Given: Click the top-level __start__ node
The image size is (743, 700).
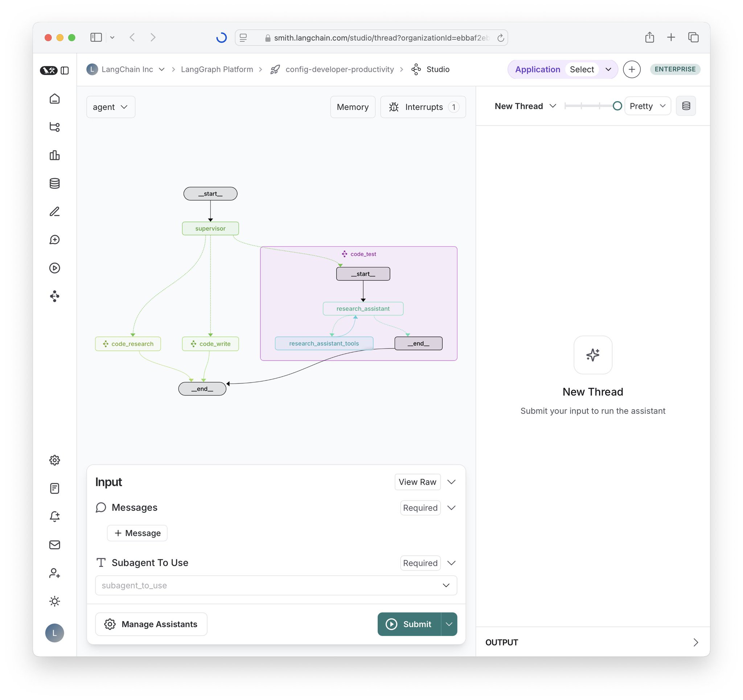Looking at the screenshot, I should [x=210, y=194].
